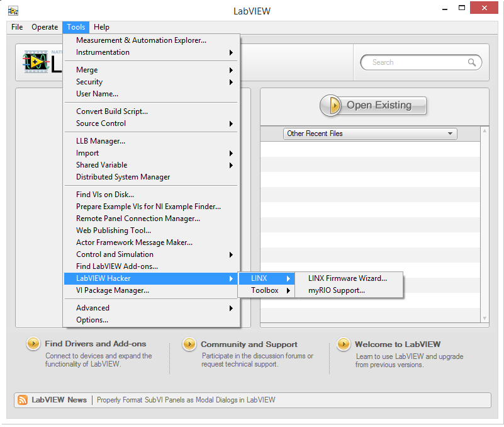Open the Find Drivers and Add-ons link
The height and width of the screenshot is (427, 504).
[96, 344]
